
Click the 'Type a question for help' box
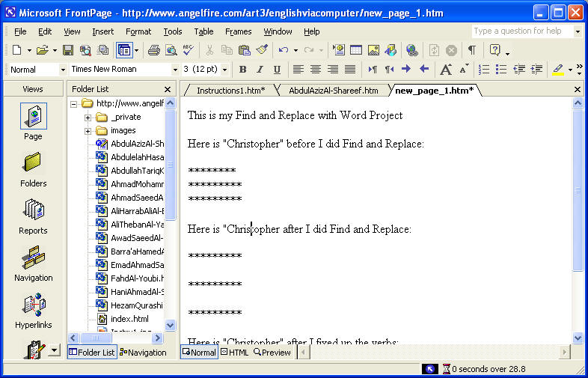(521, 31)
